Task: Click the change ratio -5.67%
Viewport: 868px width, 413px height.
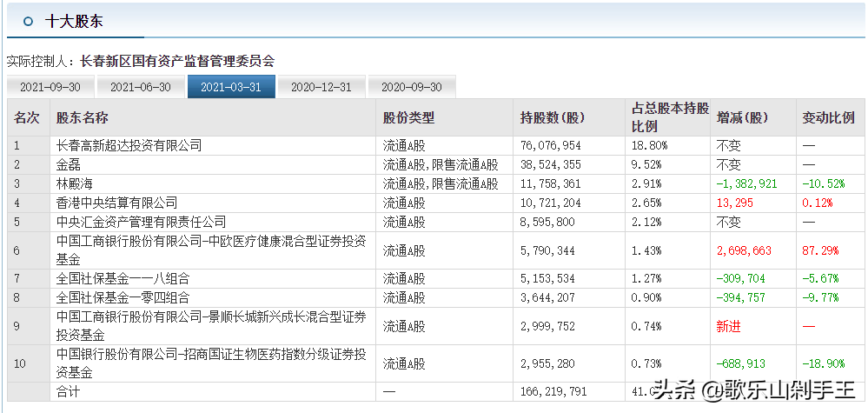Action: coord(820,279)
